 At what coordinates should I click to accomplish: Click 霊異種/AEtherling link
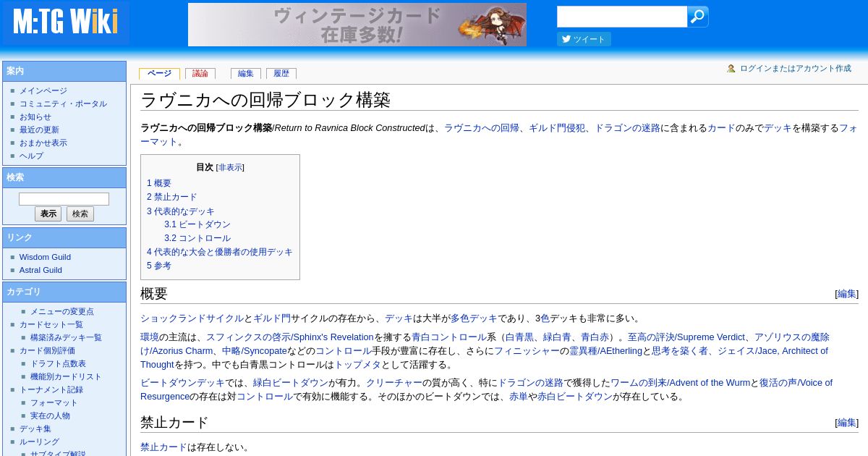tap(605, 351)
